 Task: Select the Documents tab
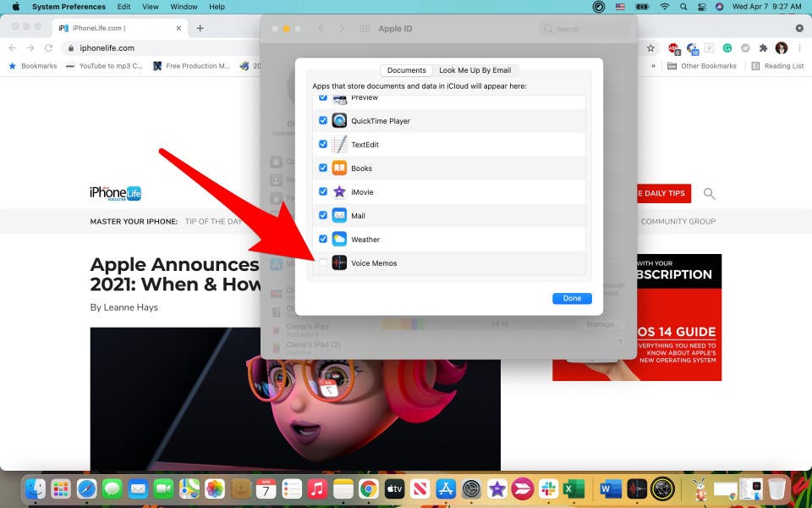(407, 70)
